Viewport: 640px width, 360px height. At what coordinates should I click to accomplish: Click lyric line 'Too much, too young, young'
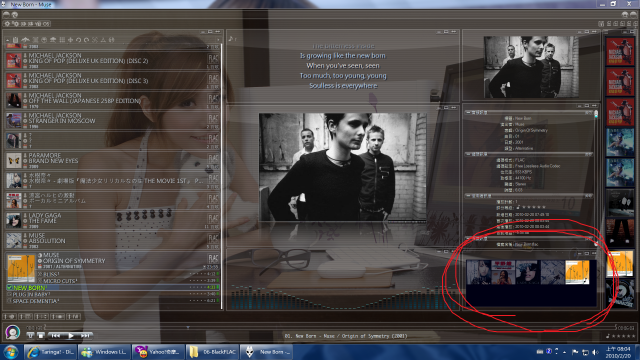click(x=343, y=76)
